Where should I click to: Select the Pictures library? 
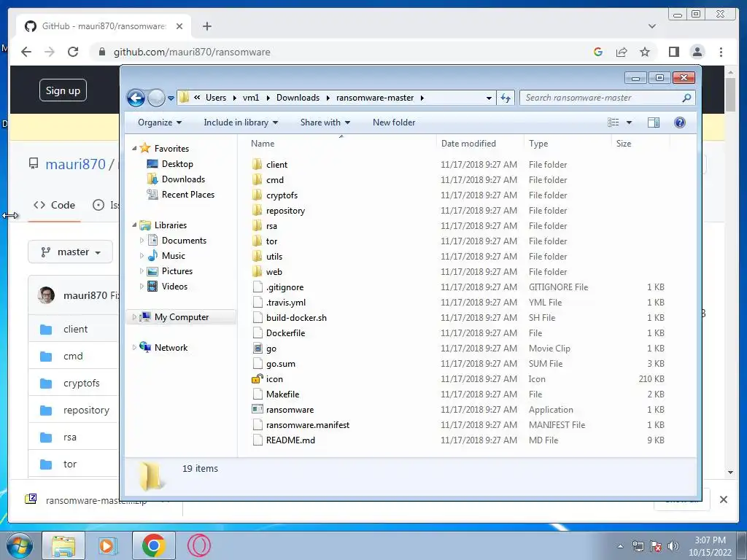177,271
